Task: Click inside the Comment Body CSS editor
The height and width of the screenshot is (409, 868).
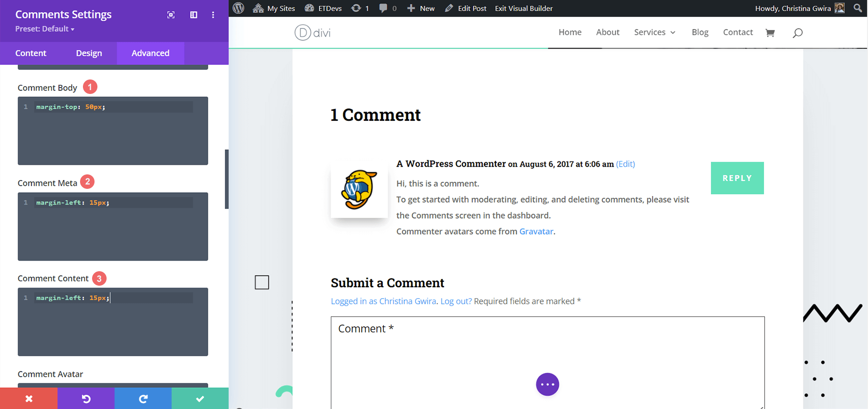Action: tap(113, 135)
